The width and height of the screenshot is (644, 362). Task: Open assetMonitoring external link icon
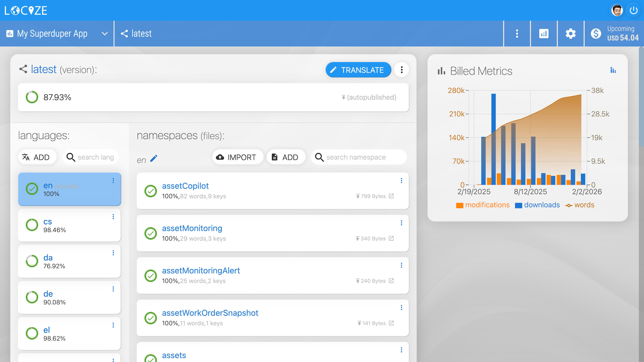[x=391, y=238]
